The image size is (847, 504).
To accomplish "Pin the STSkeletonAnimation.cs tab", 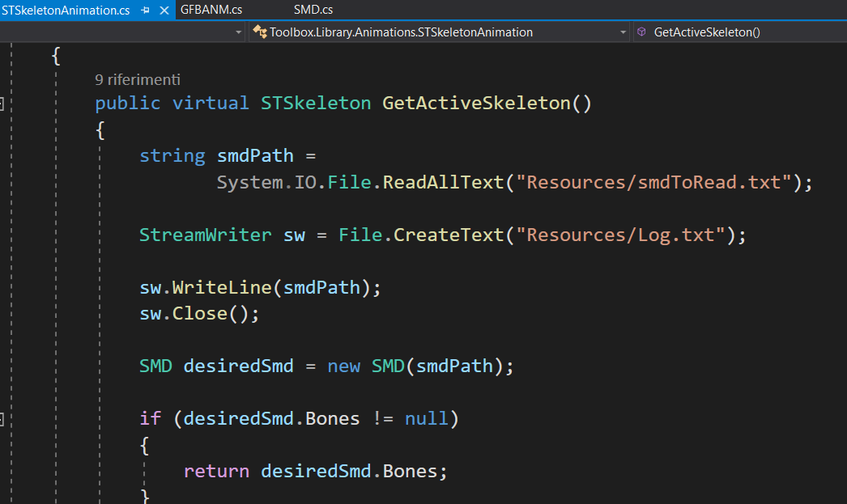I will coord(145,11).
